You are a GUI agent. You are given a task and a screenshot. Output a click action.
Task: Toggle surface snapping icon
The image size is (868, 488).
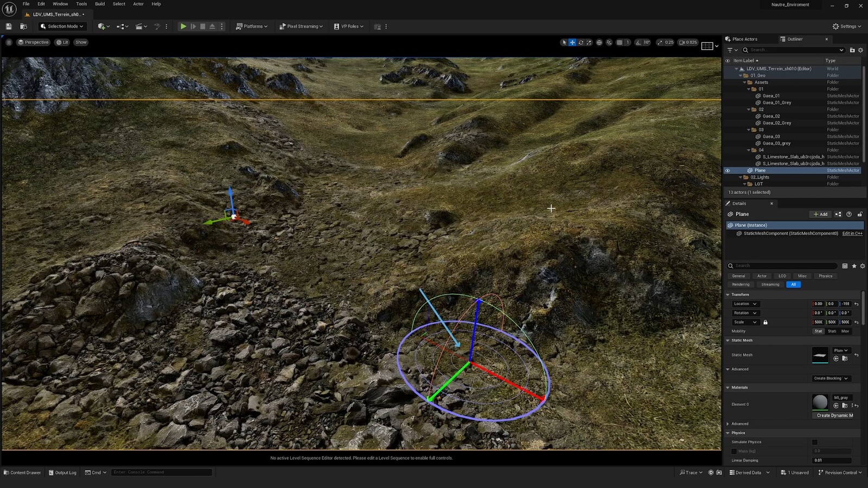pyautogui.click(x=609, y=42)
